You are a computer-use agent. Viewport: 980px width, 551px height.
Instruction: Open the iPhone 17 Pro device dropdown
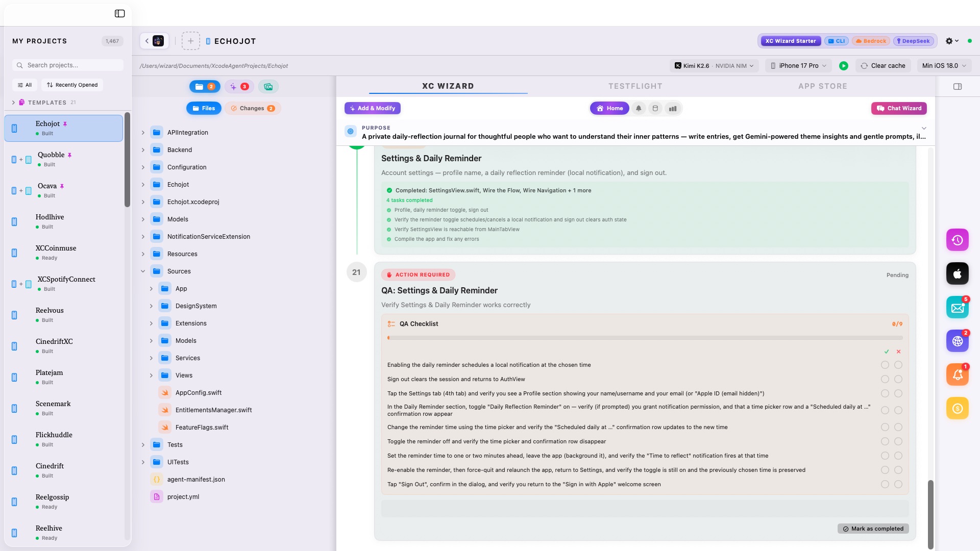(798, 66)
